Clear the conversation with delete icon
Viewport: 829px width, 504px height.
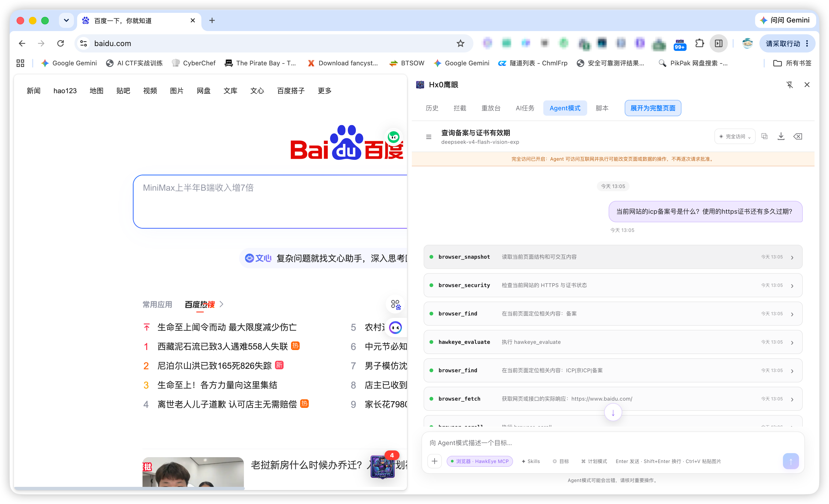pos(798,136)
